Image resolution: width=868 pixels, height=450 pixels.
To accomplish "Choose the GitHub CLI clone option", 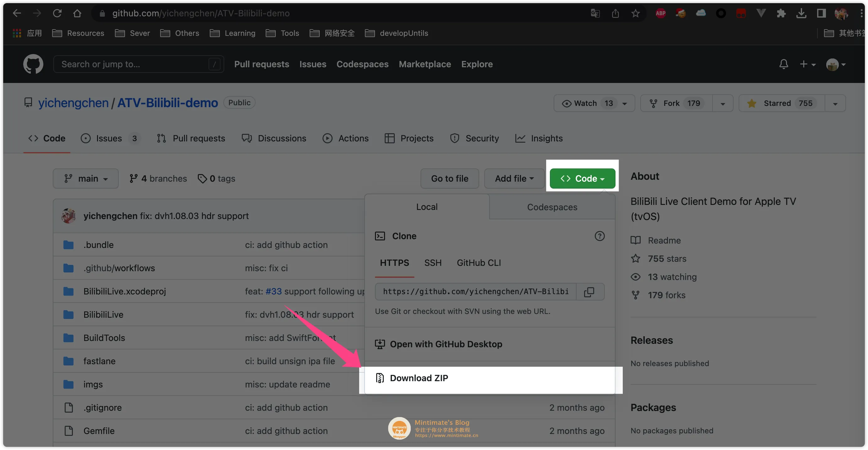I will coord(479,263).
